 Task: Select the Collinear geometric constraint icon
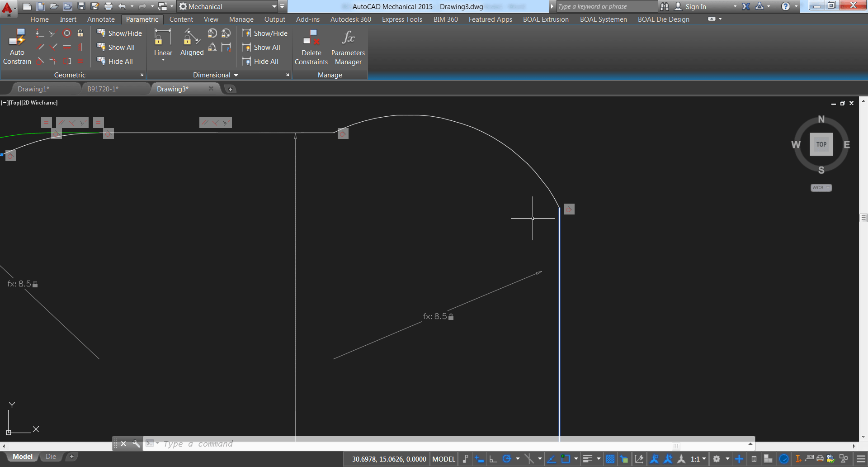coord(53,33)
